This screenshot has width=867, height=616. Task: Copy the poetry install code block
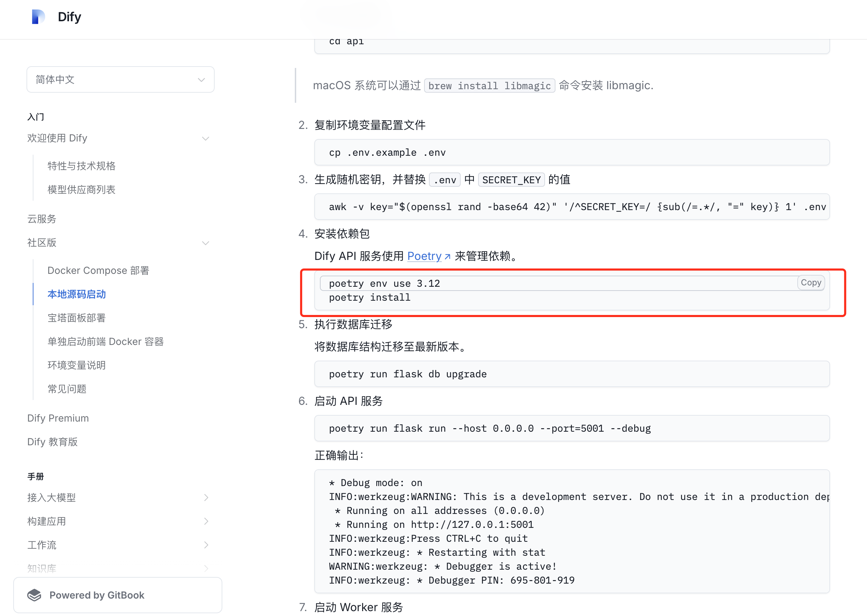click(x=811, y=283)
